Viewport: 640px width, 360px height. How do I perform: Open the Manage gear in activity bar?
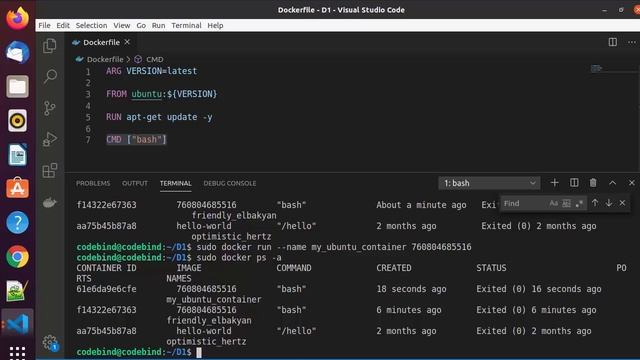[x=50, y=342]
